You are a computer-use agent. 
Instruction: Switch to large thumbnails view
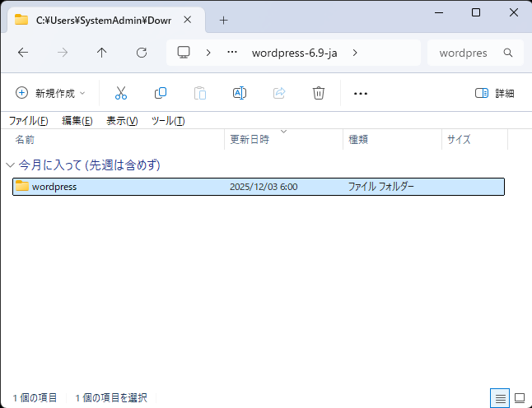[x=520, y=398]
